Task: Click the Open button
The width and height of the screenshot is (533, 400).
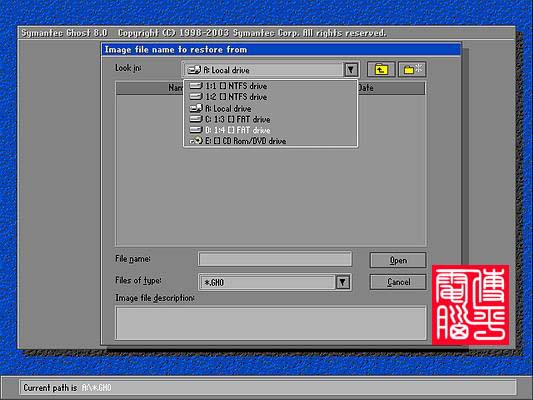Action: tap(398, 260)
